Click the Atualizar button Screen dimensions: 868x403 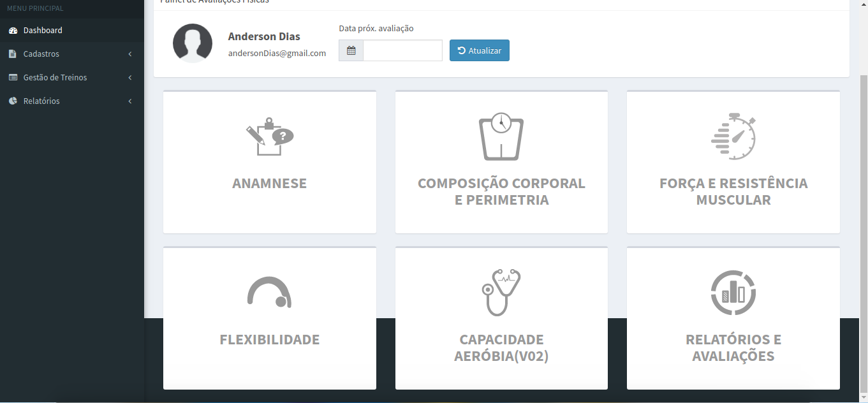coord(480,50)
